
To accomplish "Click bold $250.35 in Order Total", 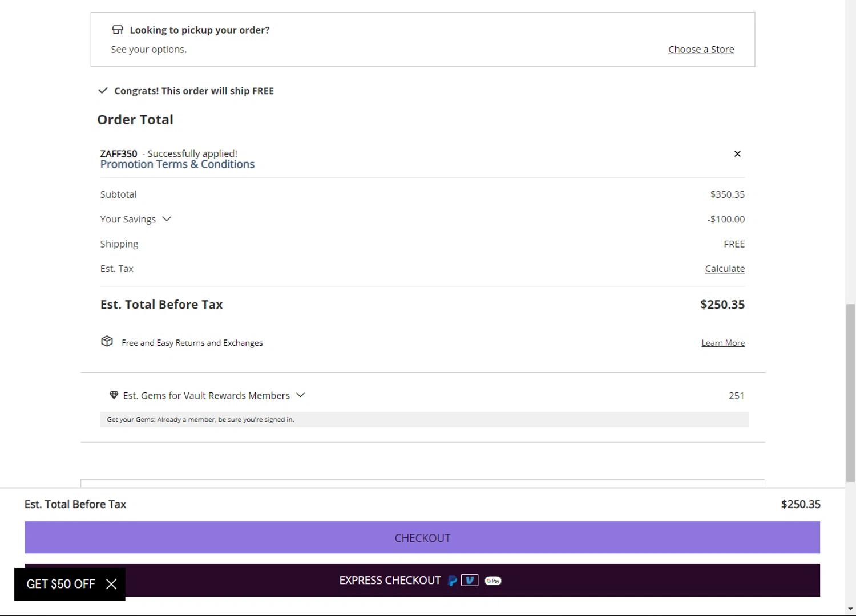I will pos(722,305).
